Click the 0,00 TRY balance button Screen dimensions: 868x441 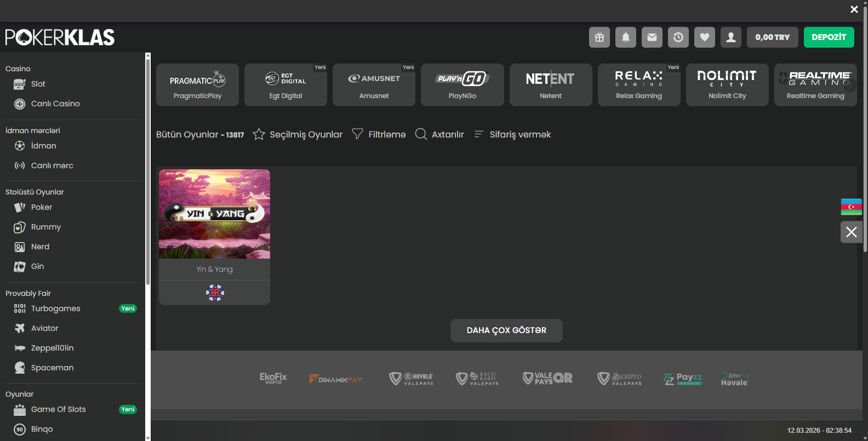tap(773, 37)
